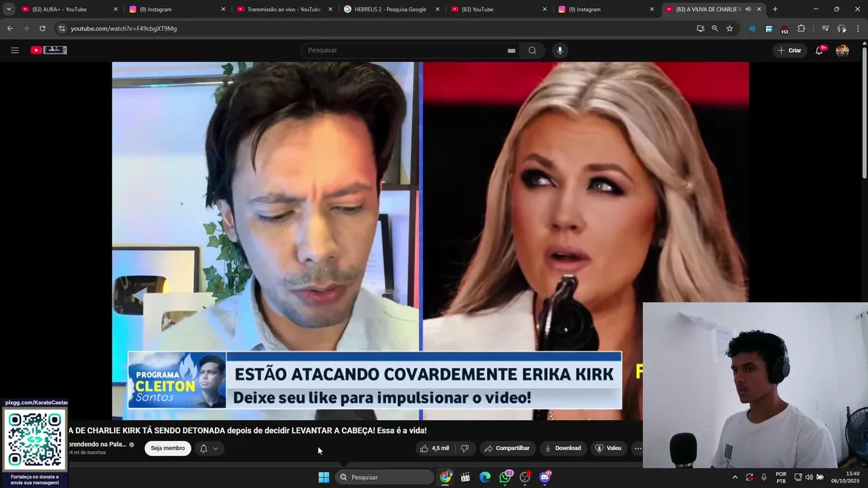Open the Windows Start menu
Image resolution: width=868 pixels, height=488 pixels.
click(x=323, y=477)
